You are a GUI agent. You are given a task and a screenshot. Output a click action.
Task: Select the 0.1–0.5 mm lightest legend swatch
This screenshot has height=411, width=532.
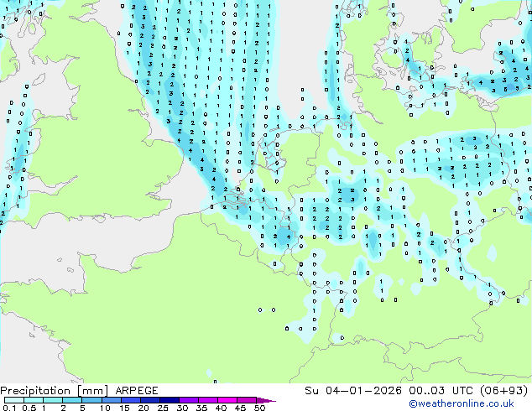14,400
